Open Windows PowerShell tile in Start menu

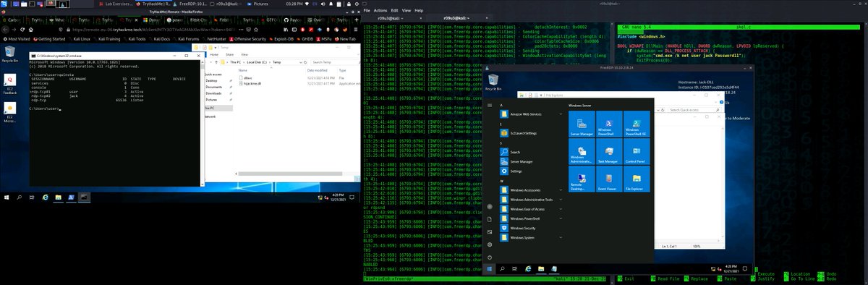click(610, 124)
